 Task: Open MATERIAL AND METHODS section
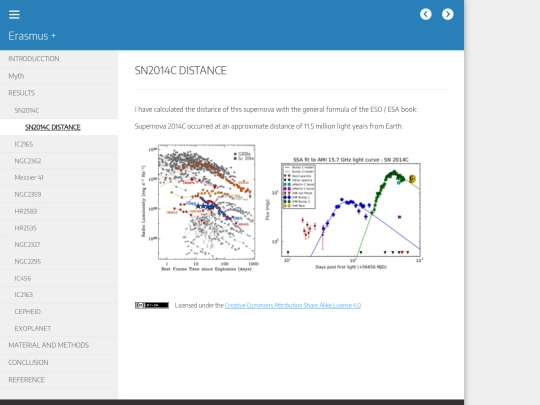coord(59,345)
